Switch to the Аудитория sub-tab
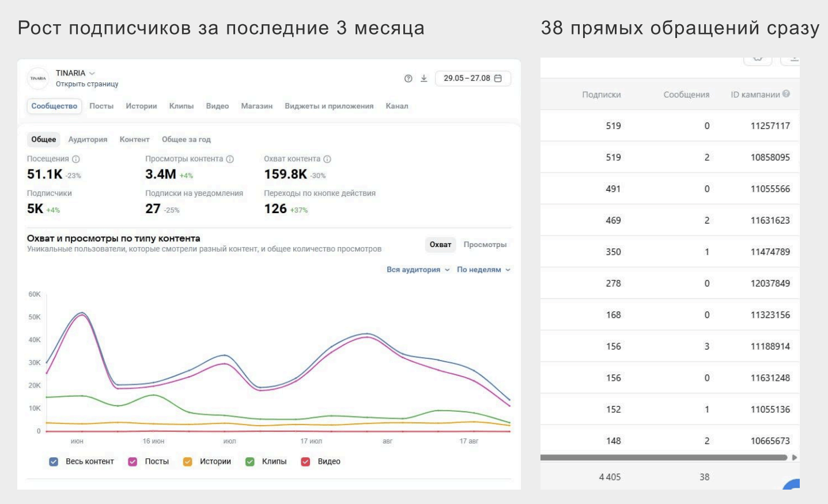The height and width of the screenshot is (504, 828). pyautogui.click(x=88, y=139)
